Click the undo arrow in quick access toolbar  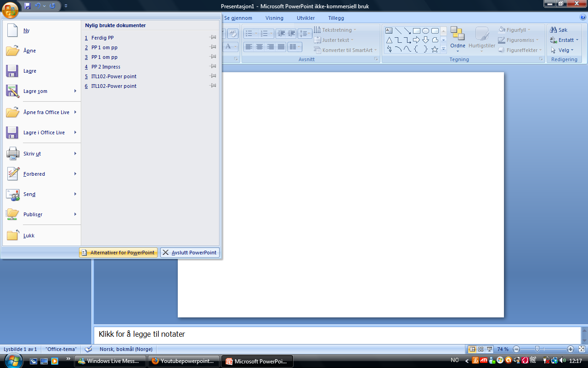39,6
